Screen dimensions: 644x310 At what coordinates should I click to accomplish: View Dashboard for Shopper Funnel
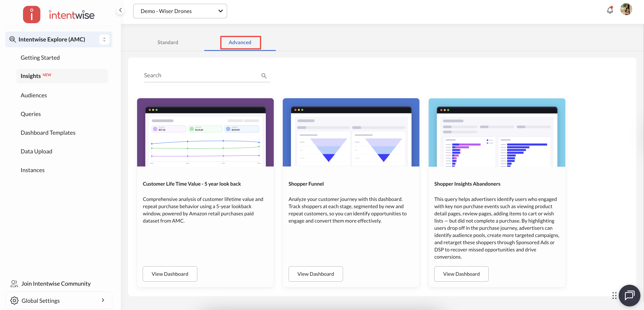click(x=315, y=274)
